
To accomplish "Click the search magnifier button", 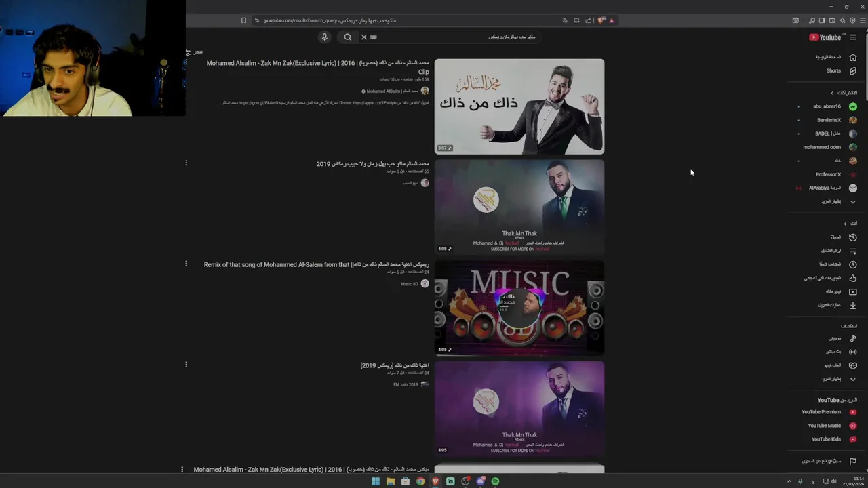I will (x=347, y=37).
